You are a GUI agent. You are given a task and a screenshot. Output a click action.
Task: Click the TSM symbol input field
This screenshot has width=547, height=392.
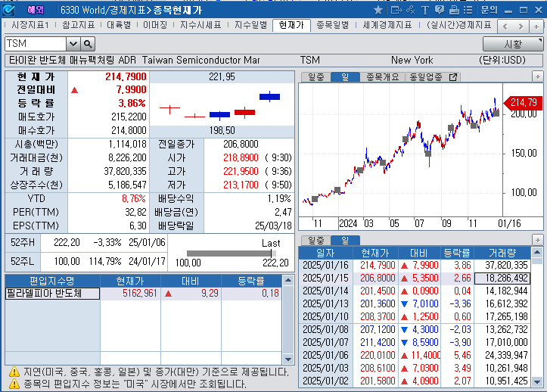coord(36,44)
